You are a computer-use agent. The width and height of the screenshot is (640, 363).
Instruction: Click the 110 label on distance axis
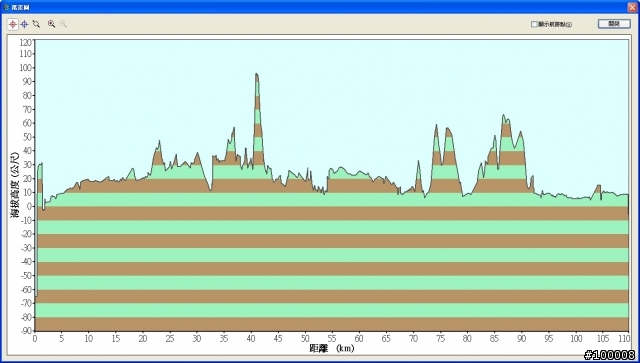point(624,339)
